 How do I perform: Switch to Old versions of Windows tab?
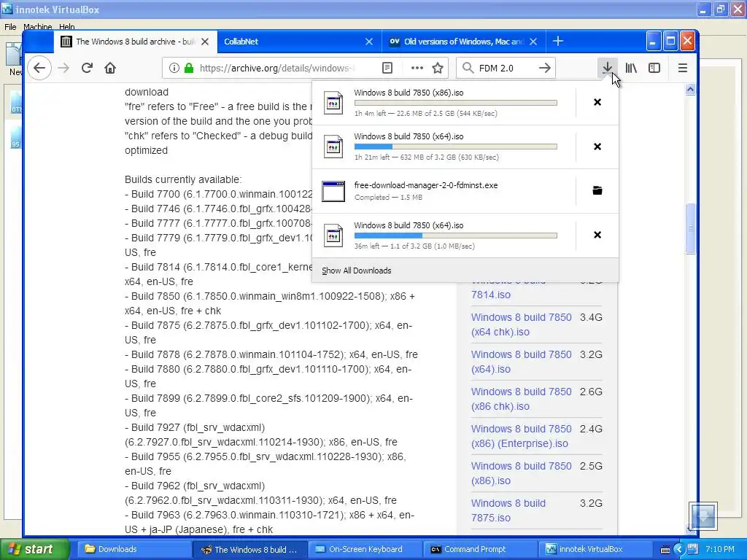(x=463, y=42)
